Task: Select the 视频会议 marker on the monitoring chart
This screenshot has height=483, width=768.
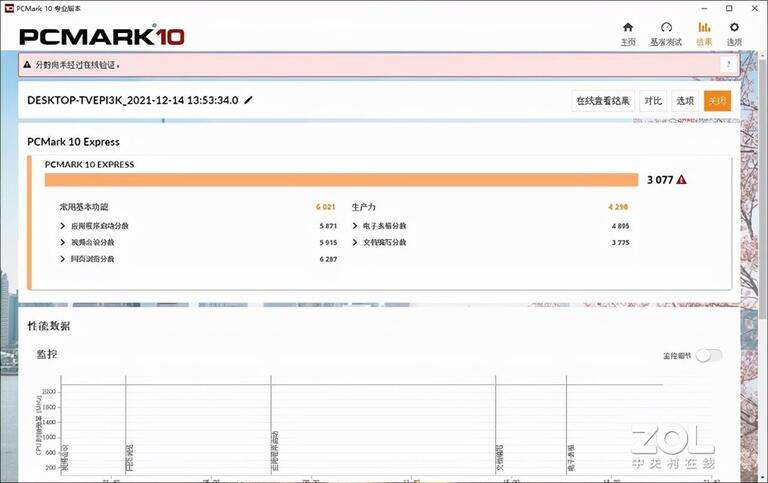Action: point(64,457)
